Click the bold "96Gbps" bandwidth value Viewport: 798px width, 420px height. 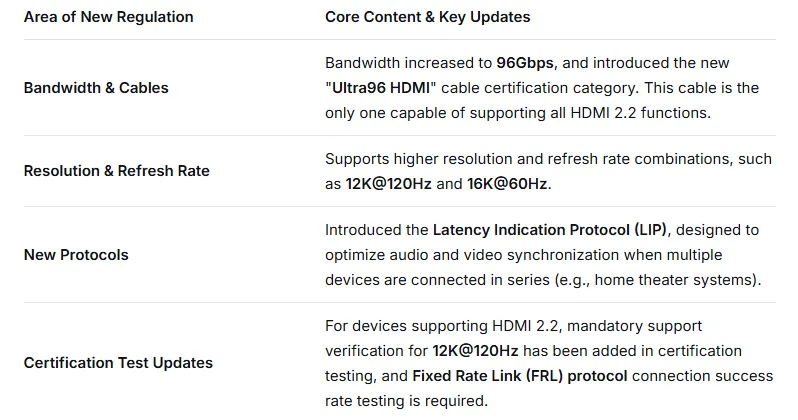pos(526,62)
